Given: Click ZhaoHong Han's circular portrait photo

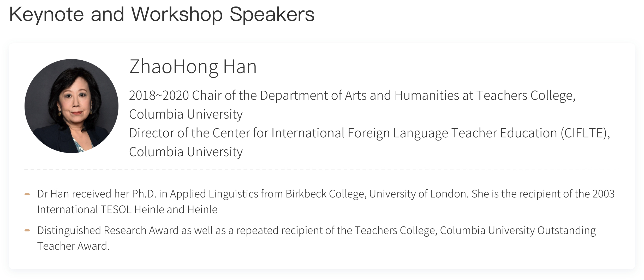Looking at the screenshot, I should click(71, 106).
